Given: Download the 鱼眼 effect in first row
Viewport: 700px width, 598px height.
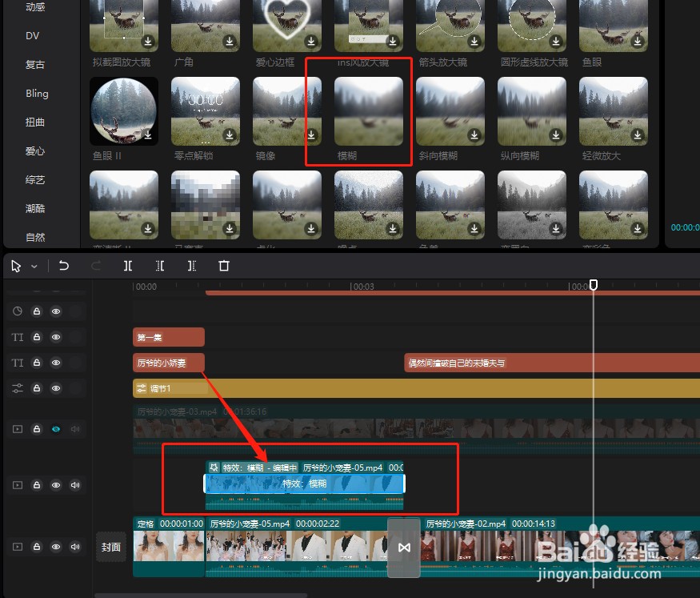Looking at the screenshot, I should coord(638,41).
